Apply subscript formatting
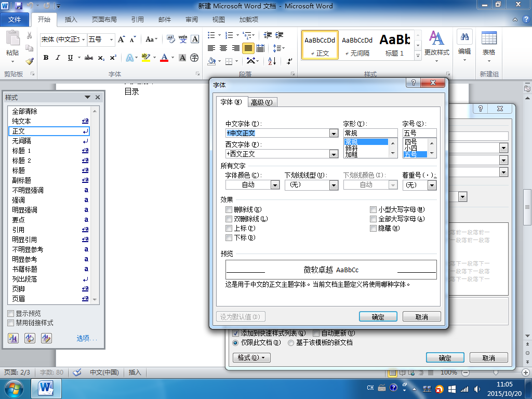532x399 pixels. 101,58
